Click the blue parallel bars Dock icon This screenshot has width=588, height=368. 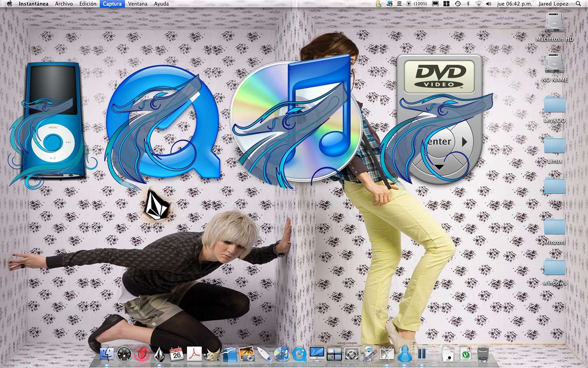[422, 354]
